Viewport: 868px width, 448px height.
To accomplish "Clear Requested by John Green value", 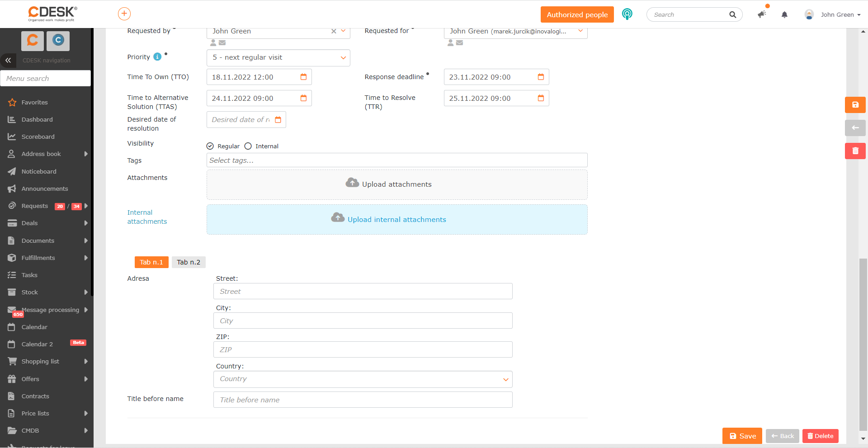I will tap(334, 31).
